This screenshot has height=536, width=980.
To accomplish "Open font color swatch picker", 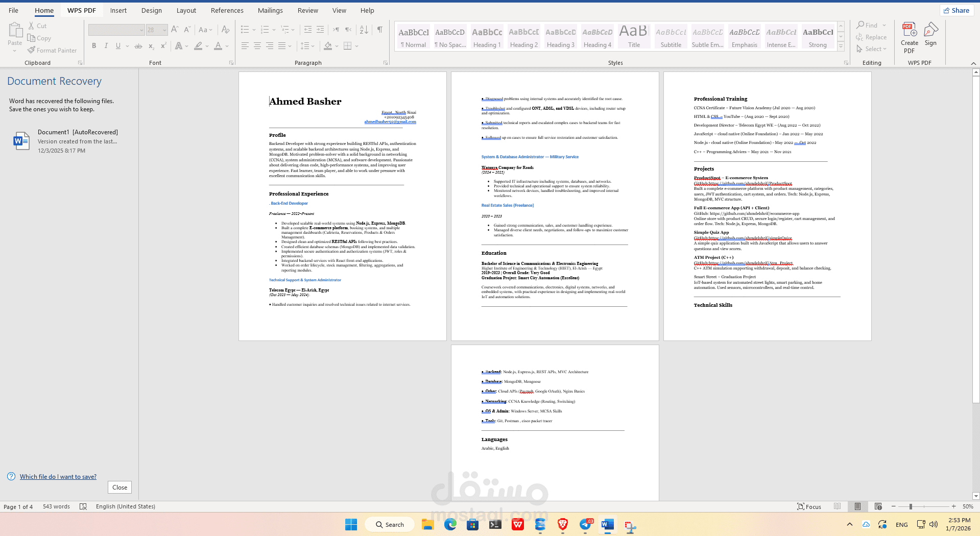I will pyautogui.click(x=218, y=46).
